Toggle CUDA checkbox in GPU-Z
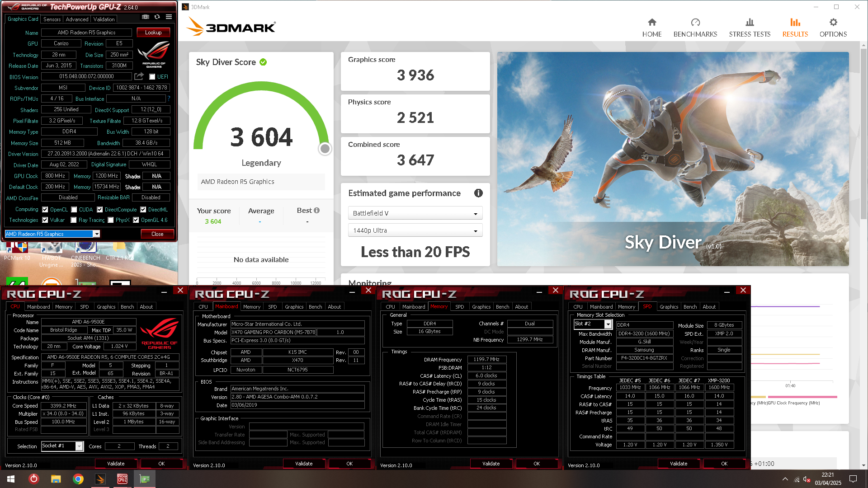 point(74,210)
